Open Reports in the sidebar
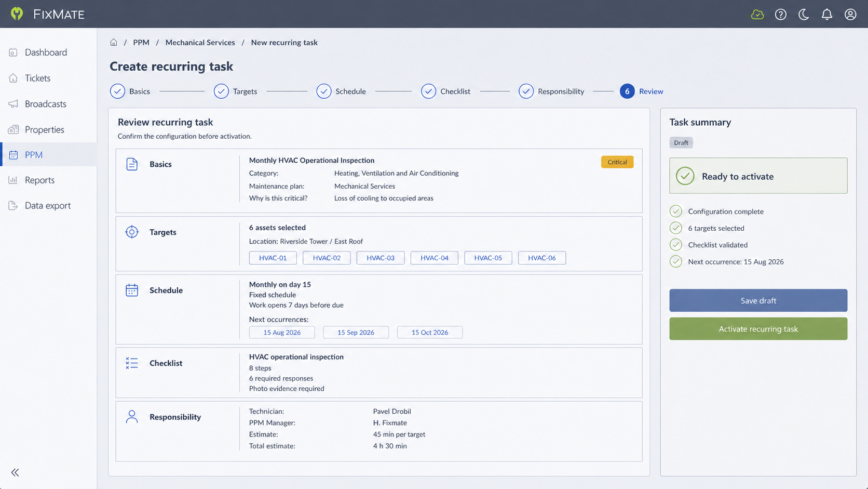This screenshot has height=489, width=868. 48,180
